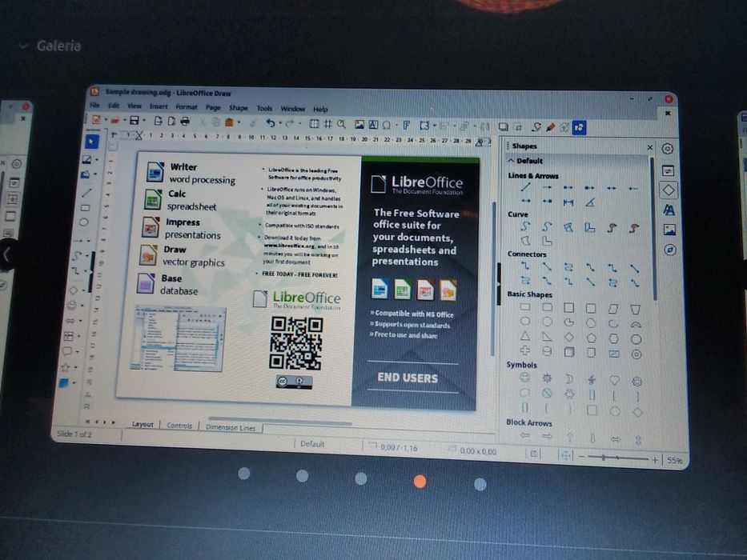Screen dimensions: 747x560
Task: Click the Insert Special Character omega icon
Action: (387, 126)
